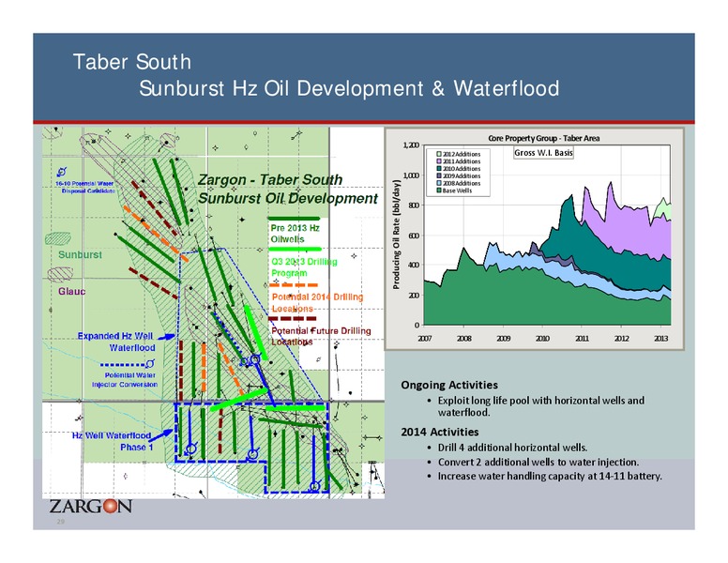Click the "Q3 2013 Drilling Program" legend text
This screenshot has height=563, width=728.
click(304, 267)
